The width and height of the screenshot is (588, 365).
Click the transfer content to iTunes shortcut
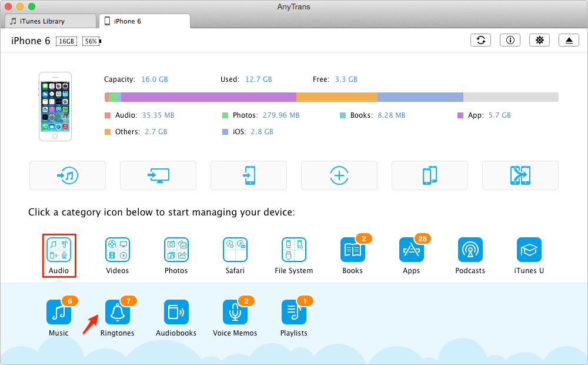click(x=68, y=175)
